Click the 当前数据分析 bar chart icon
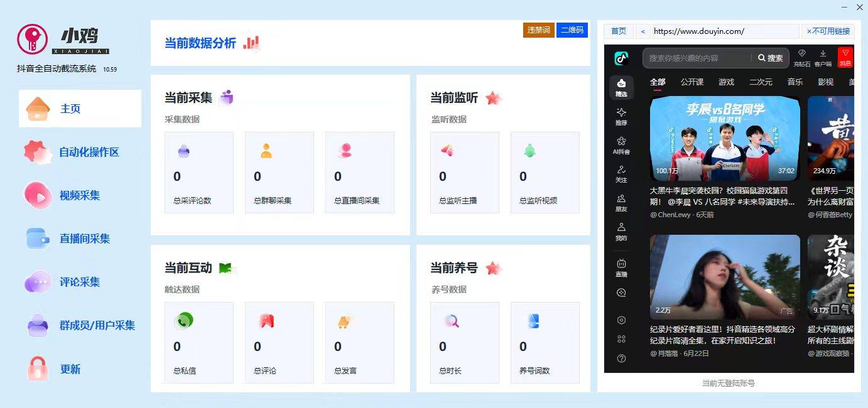Screen dimensions: 868x408 [x=251, y=43]
